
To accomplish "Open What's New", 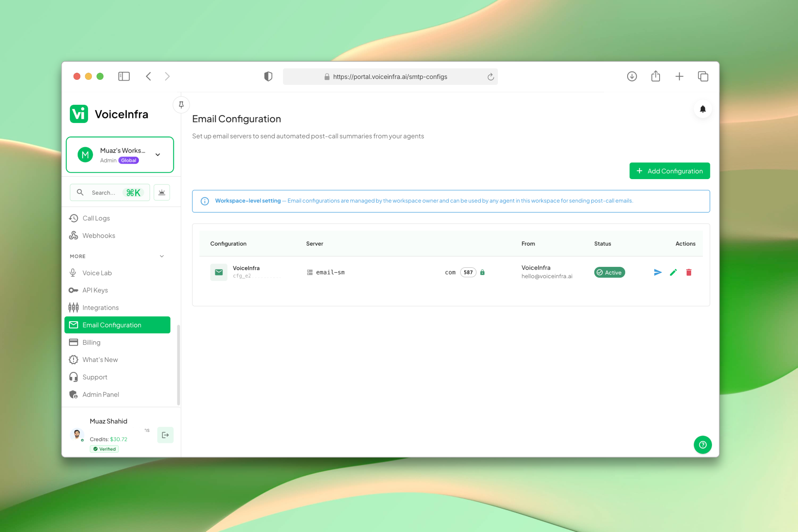I will [x=117, y=360].
